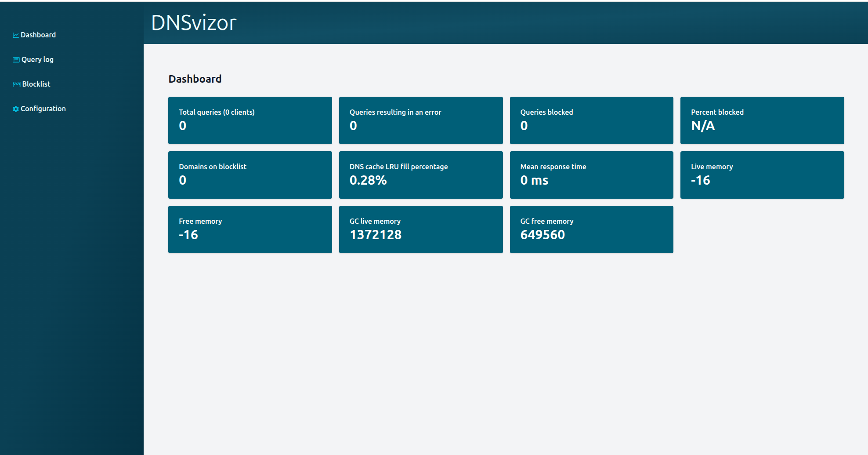The width and height of the screenshot is (868, 455).
Task: Click the Dashboard page heading
Action: pyautogui.click(x=195, y=79)
